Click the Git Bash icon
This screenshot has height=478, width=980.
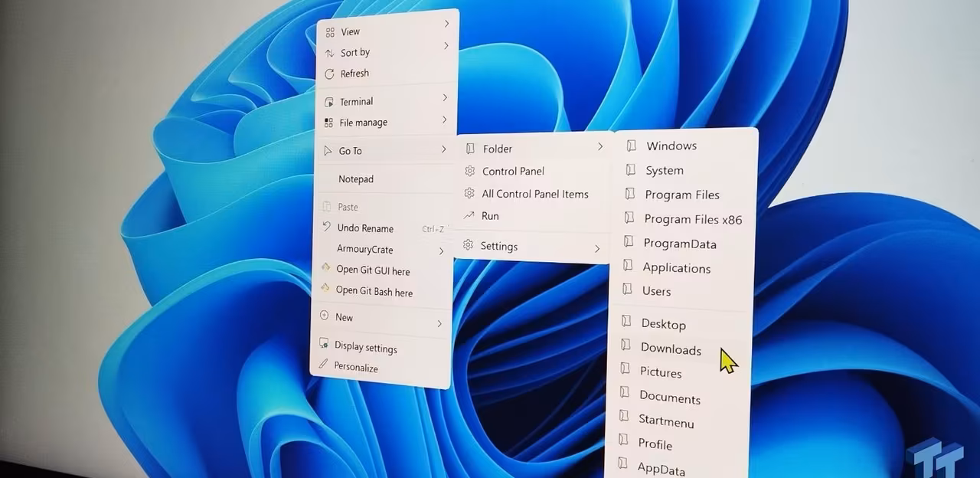325,288
